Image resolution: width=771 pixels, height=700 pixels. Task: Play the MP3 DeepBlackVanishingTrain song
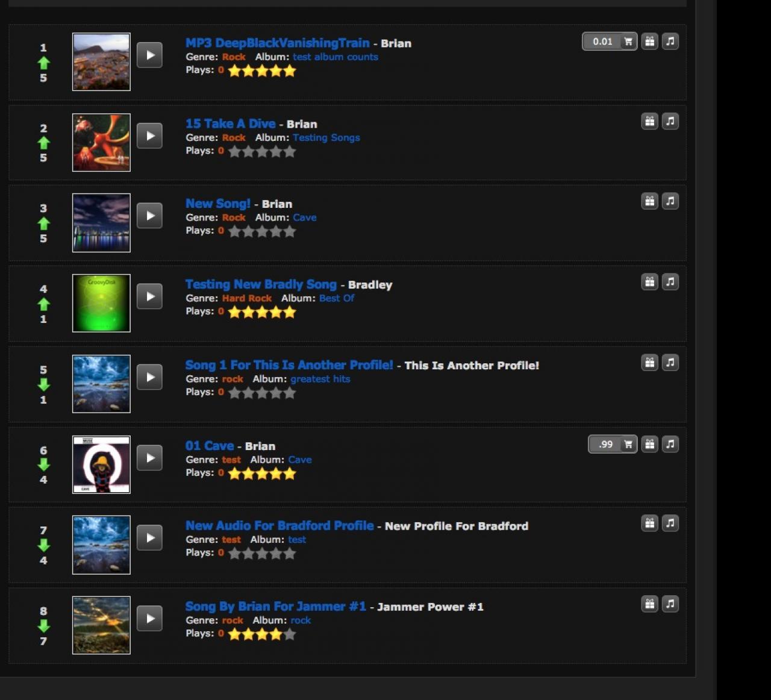[149, 55]
